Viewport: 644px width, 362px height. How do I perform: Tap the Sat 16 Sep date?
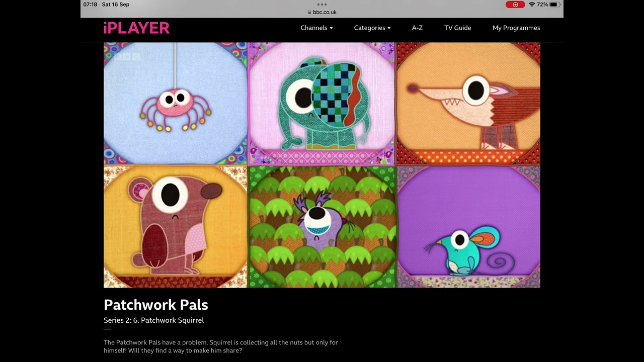(x=115, y=5)
